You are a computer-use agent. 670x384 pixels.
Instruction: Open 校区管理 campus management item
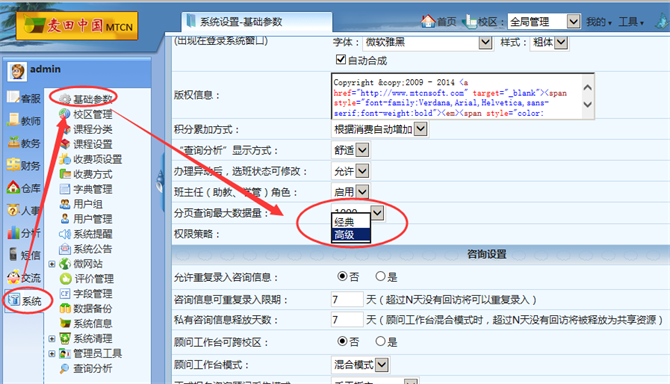pos(92,114)
